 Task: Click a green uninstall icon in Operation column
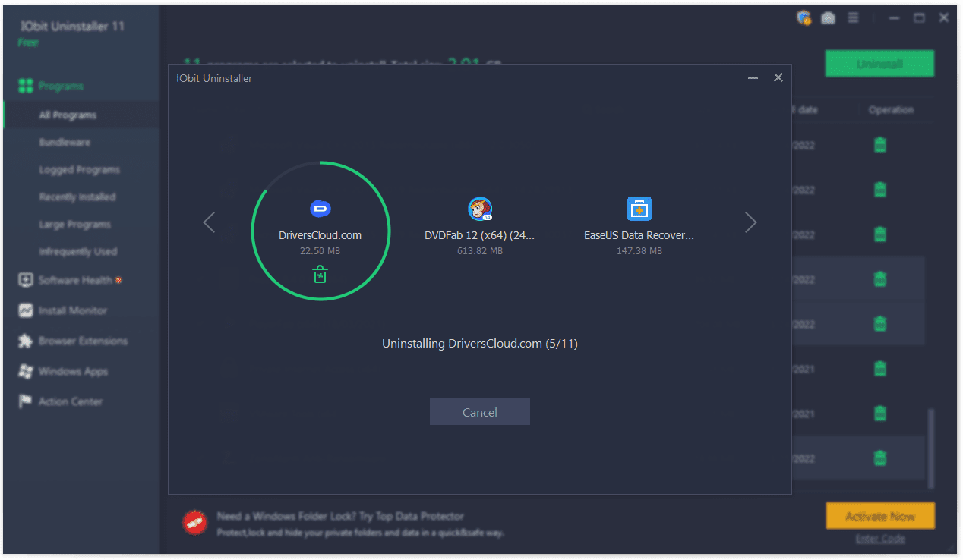pyautogui.click(x=879, y=144)
